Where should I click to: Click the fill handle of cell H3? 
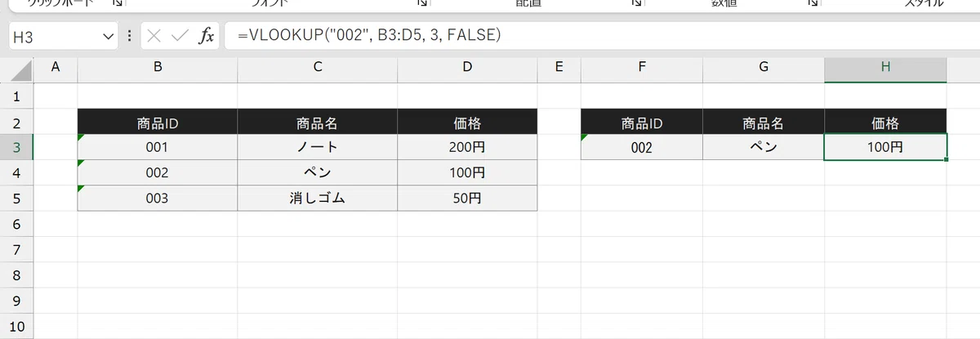(x=947, y=159)
